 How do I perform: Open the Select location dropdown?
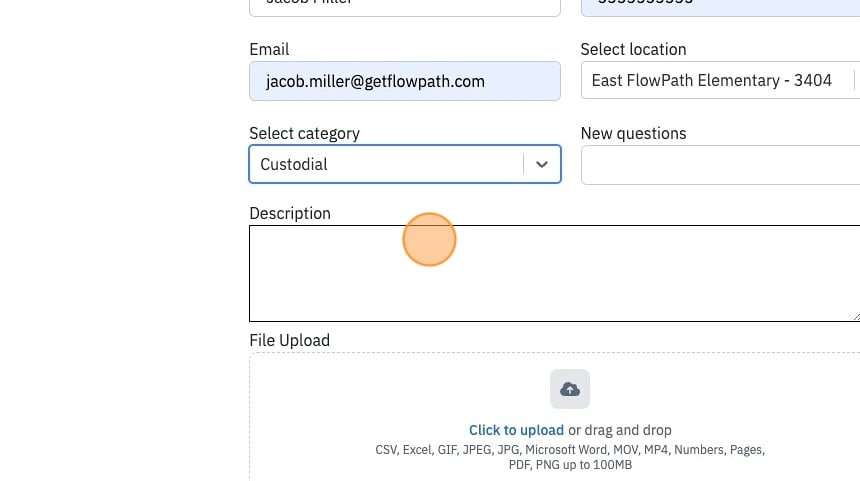pyautogui.click(x=720, y=81)
